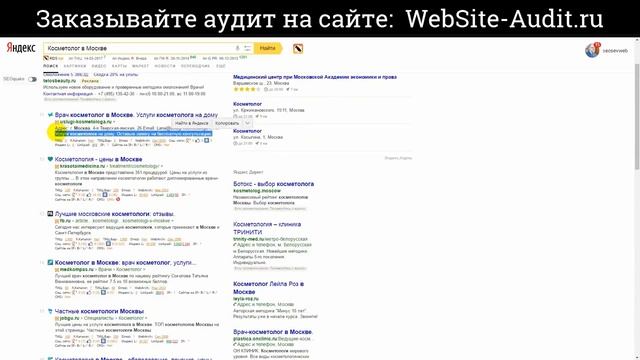The width and height of the screenshot is (640, 360).
Task: Click star rating of Медицинский центр listing
Action: click(x=247, y=89)
